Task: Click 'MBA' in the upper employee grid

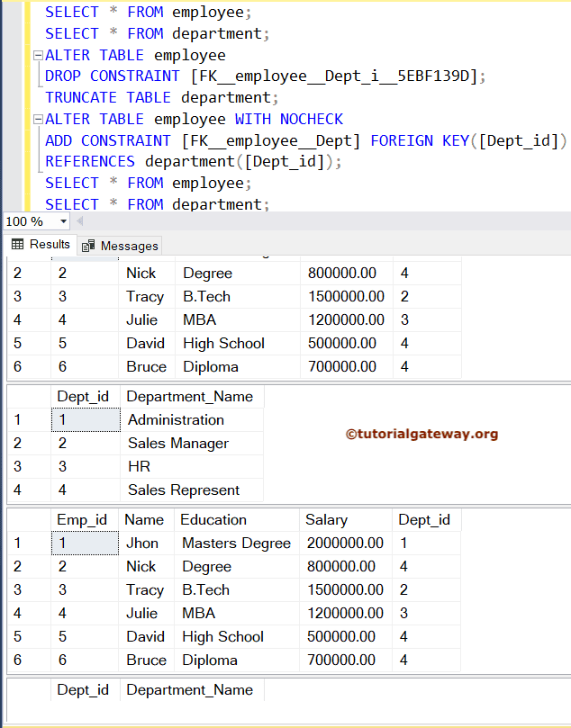Action: coord(238,319)
